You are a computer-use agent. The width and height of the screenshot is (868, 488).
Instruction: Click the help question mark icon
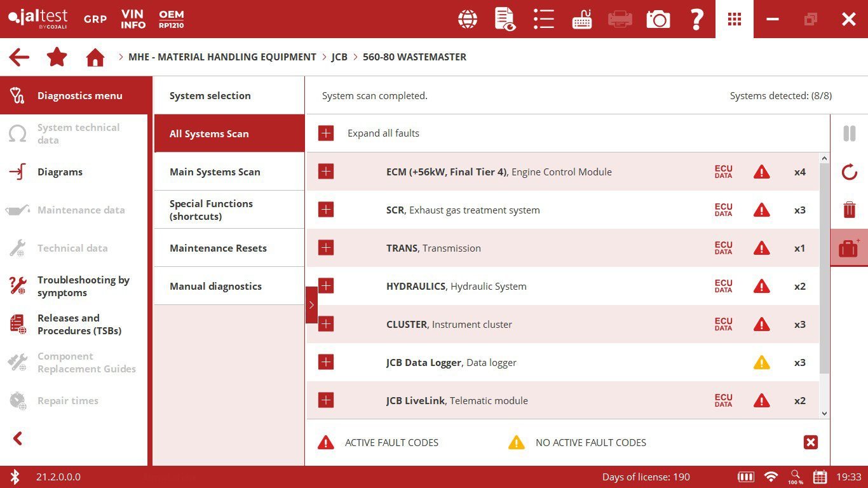[x=696, y=19]
